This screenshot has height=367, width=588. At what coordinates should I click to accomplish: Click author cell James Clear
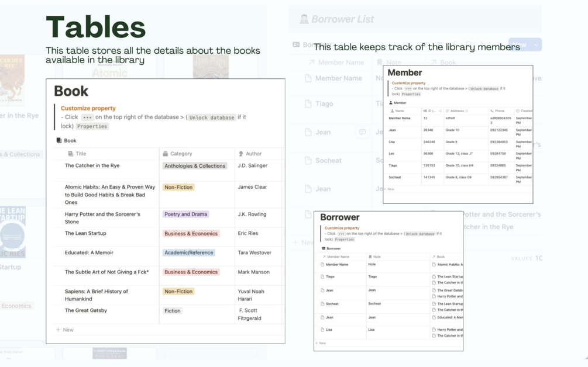pos(252,187)
